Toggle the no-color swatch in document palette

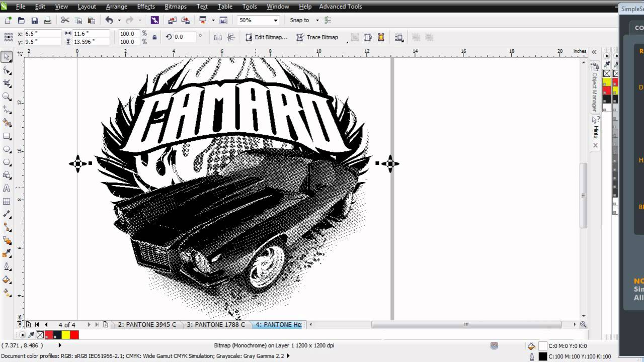pyautogui.click(x=40, y=335)
